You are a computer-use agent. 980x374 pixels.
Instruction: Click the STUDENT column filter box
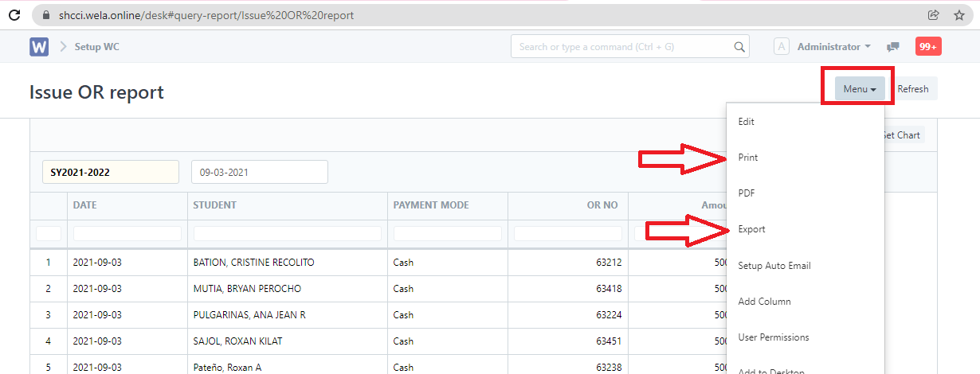[287, 234]
